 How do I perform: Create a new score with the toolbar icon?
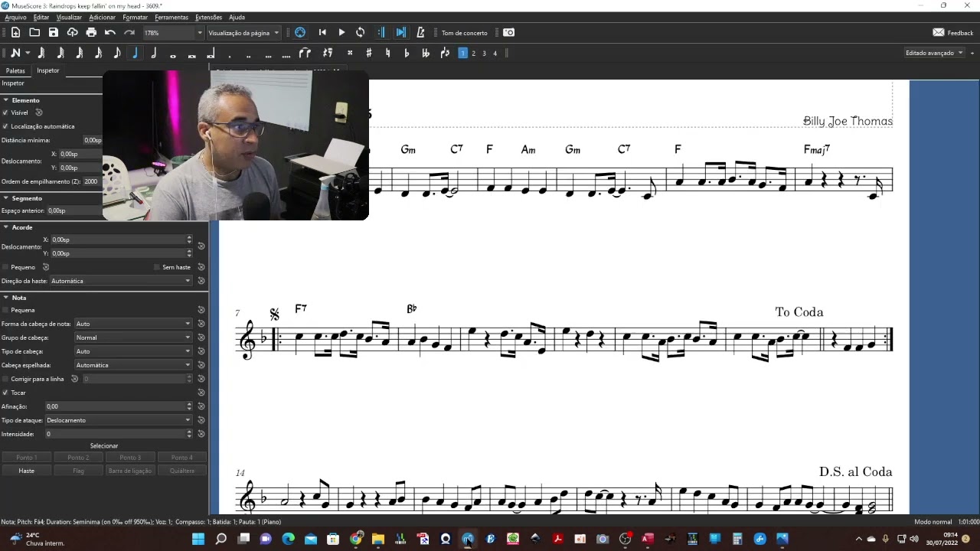[x=15, y=32]
